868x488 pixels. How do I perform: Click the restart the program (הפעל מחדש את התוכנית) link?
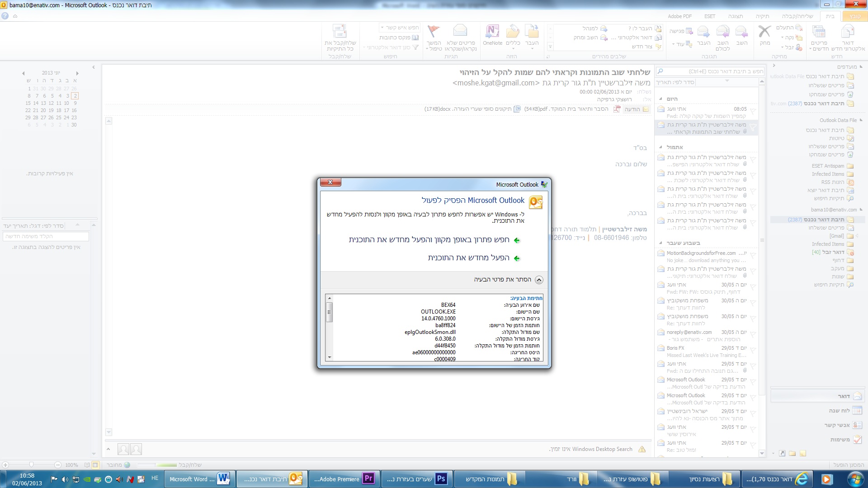pyautogui.click(x=468, y=258)
